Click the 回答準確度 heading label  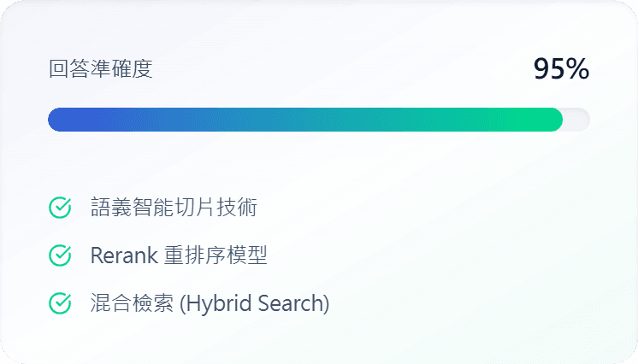pyautogui.click(x=101, y=69)
